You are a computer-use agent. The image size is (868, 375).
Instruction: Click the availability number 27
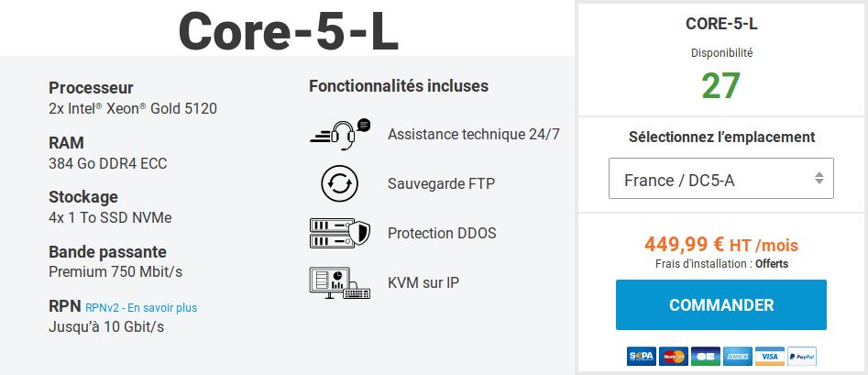720,85
